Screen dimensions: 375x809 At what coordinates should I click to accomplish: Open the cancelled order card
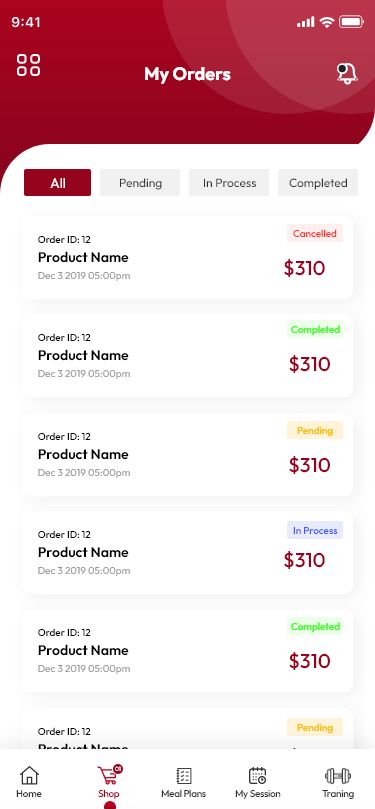click(187, 257)
